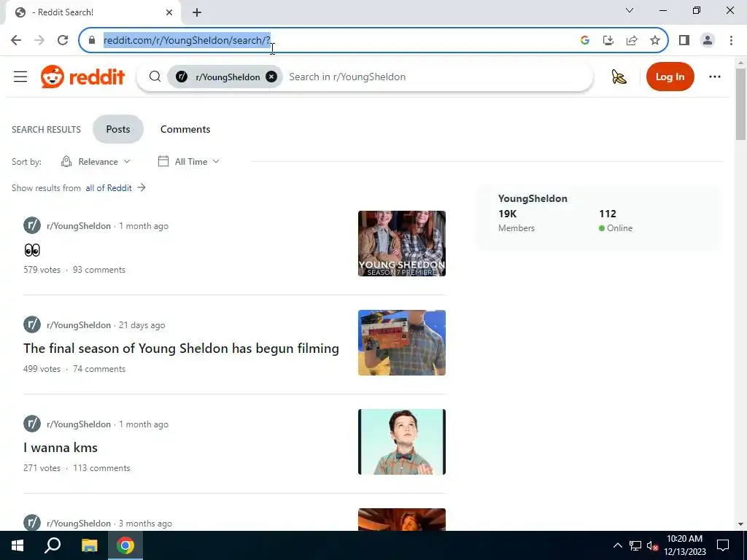The image size is (747, 560).
Task: Open the notification center icon
Action: coord(723,545)
